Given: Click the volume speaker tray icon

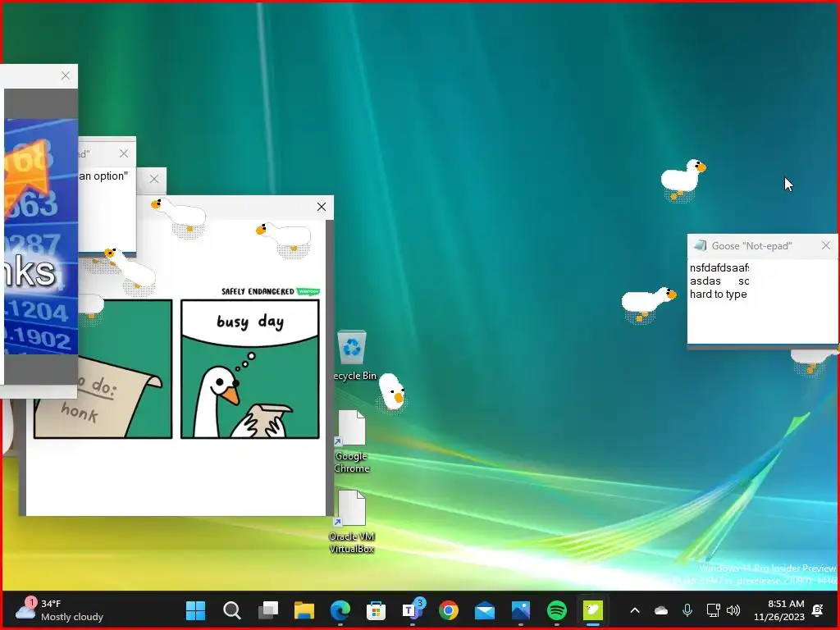Looking at the screenshot, I should (x=733, y=610).
